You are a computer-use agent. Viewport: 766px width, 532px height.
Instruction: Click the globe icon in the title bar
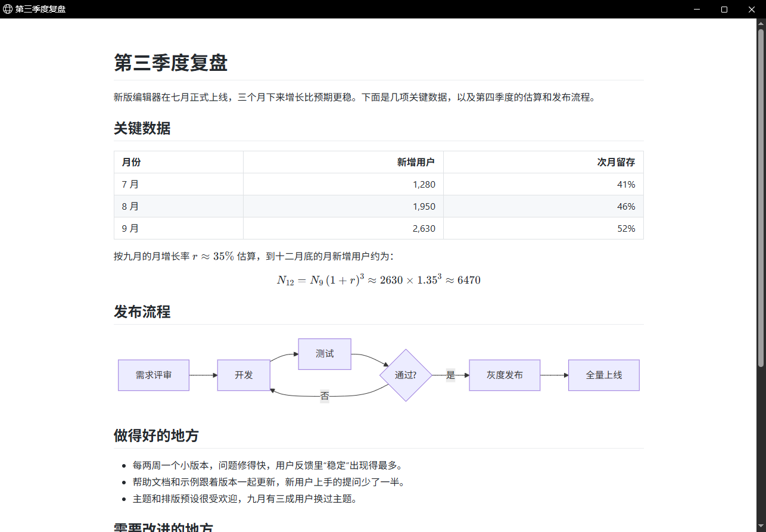coord(8,9)
